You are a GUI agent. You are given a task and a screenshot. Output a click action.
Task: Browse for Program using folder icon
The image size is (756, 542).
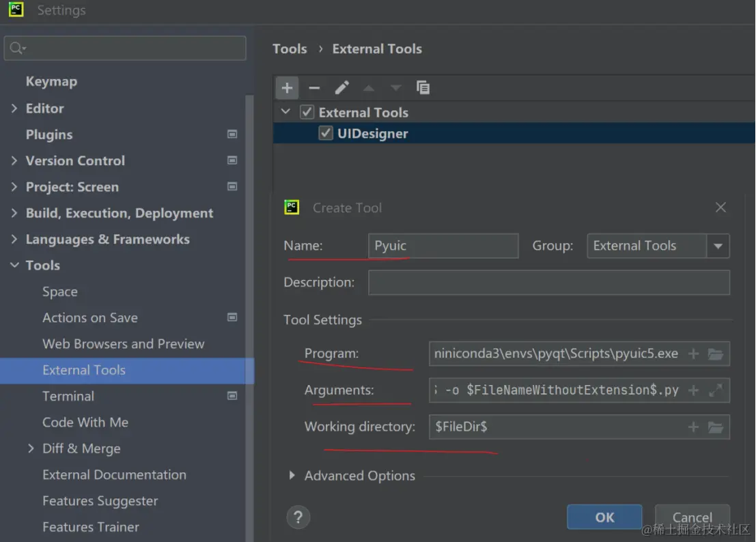tap(716, 354)
